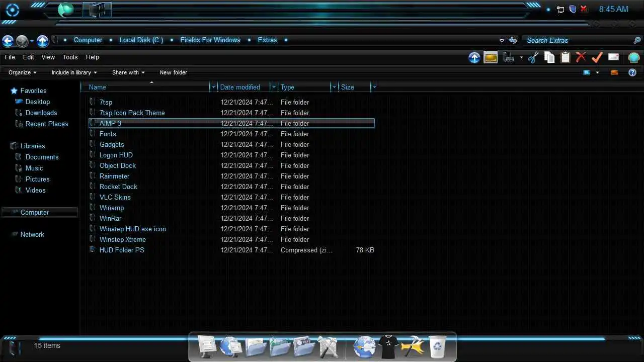Toggle the preview pane icon
This screenshot has height=362, width=644.
(x=614, y=72)
